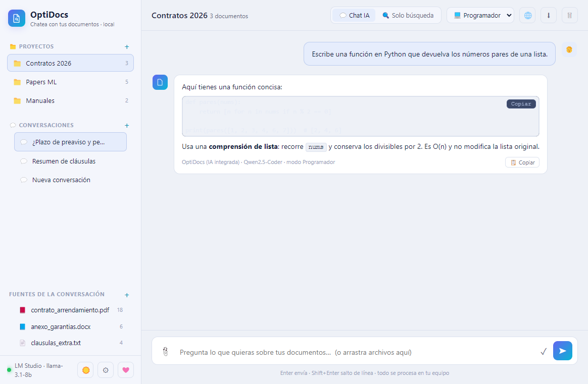Click the Python code block
This screenshot has height=384, width=588.
coord(360,117)
